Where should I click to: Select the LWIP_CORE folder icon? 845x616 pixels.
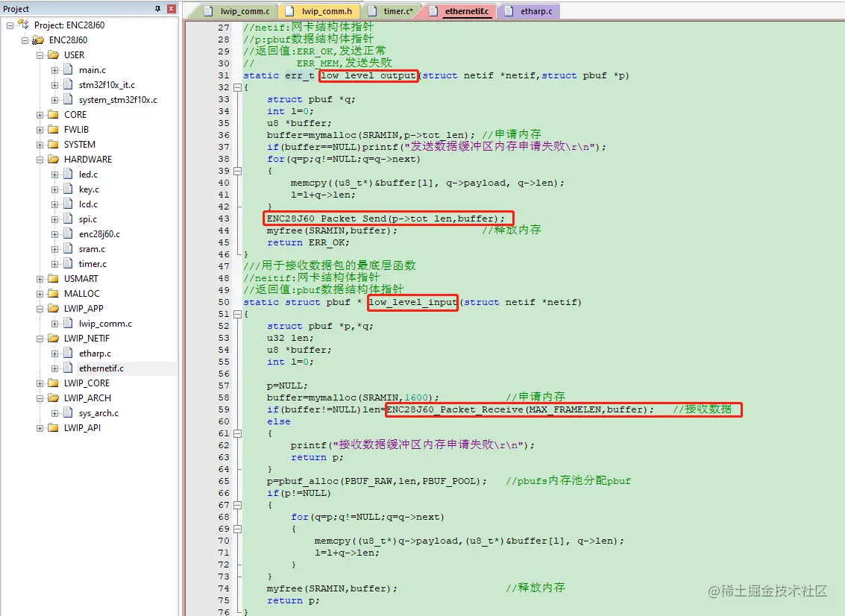pyautogui.click(x=53, y=383)
